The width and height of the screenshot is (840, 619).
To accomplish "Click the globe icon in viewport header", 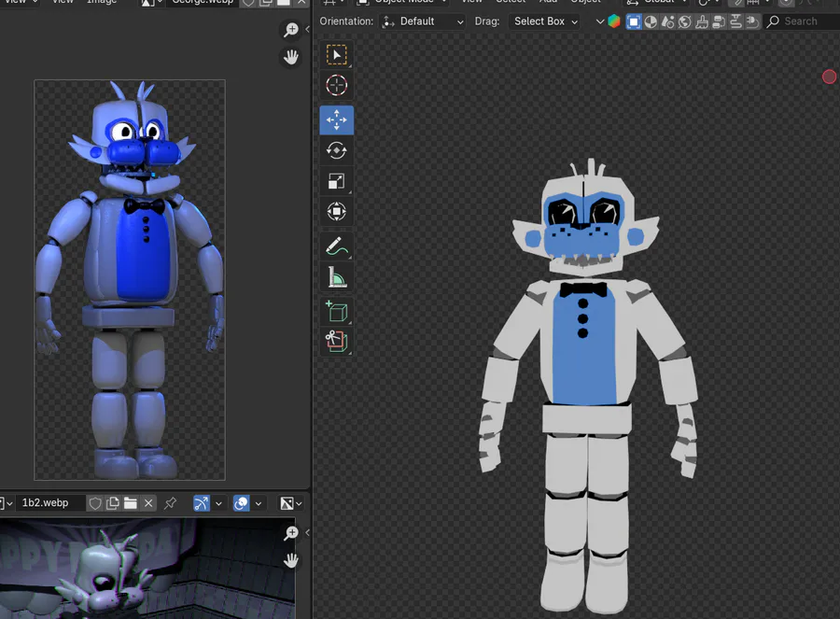I will pos(685,22).
